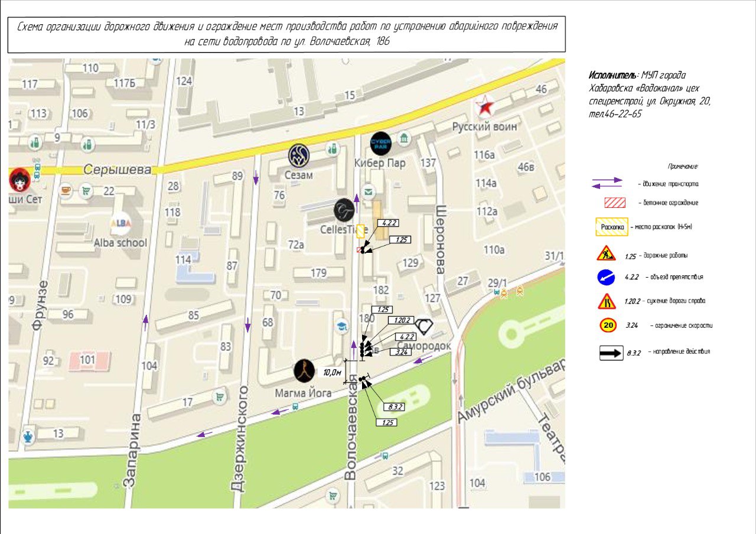Image resolution: width=756 pixels, height=534 pixels.
Task: Select the Кибер Пар map icon
Action: [380, 144]
